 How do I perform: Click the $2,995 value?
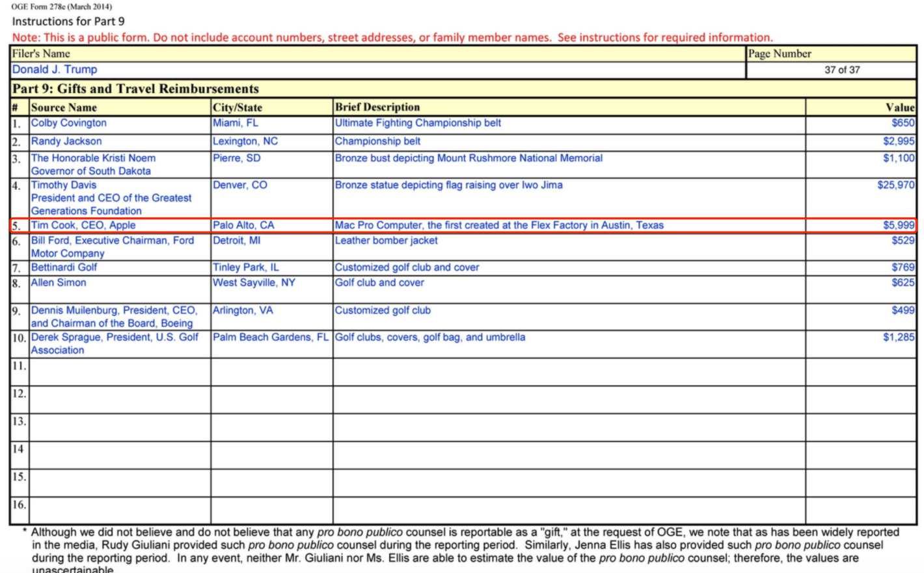(x=899, y=141)
